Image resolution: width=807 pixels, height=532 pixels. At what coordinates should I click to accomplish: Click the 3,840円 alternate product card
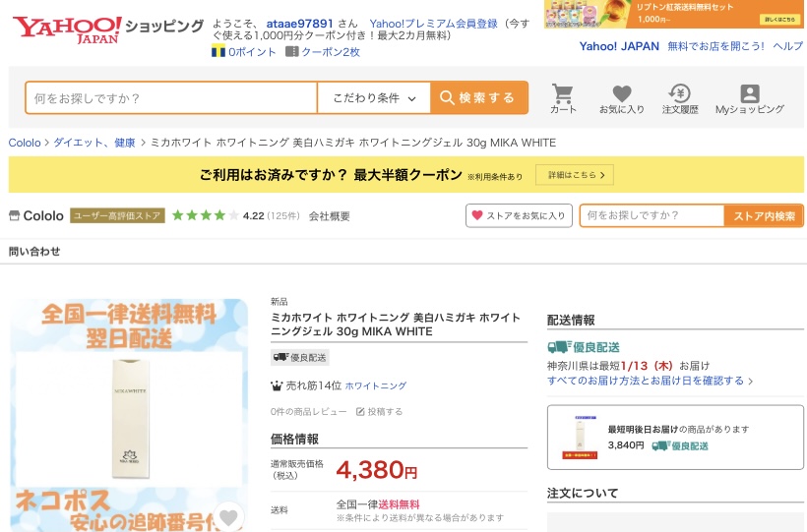(675, 438)
